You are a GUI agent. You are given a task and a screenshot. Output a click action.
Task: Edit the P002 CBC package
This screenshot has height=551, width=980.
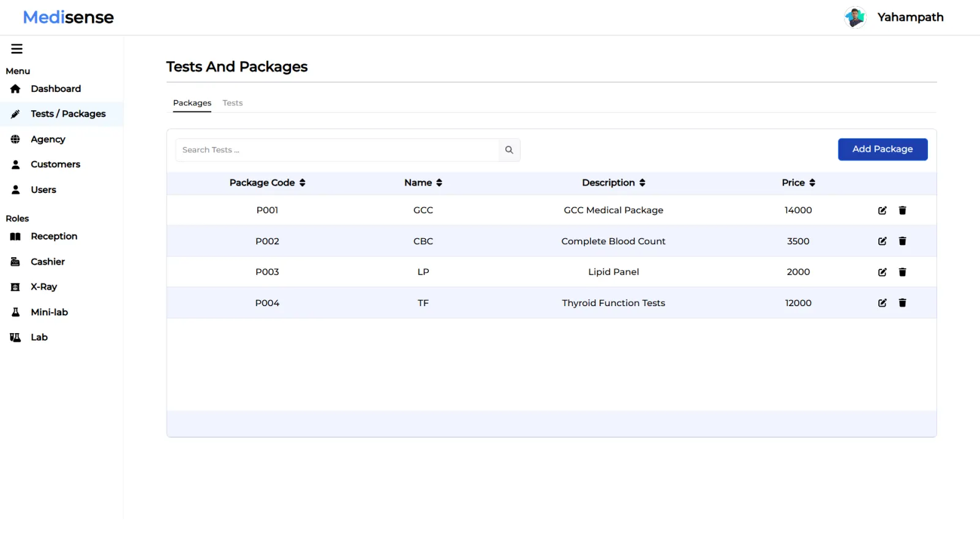[882, 241]
